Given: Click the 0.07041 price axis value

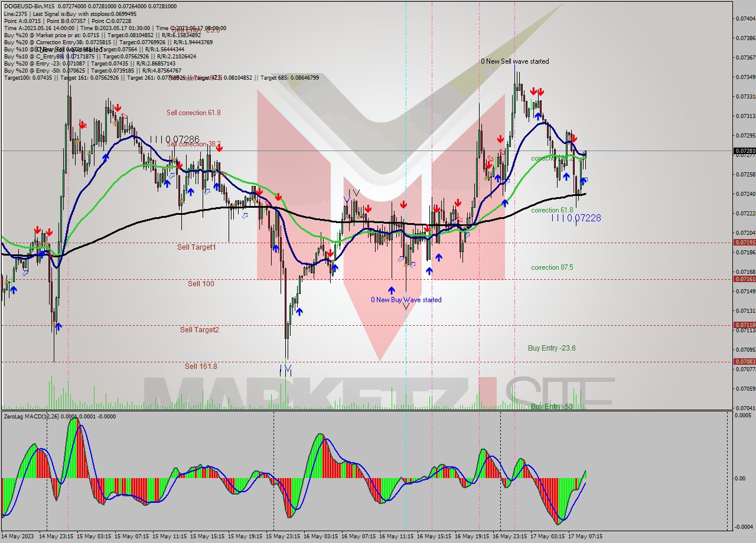Looking at the screenshot, I should [745, 408].
